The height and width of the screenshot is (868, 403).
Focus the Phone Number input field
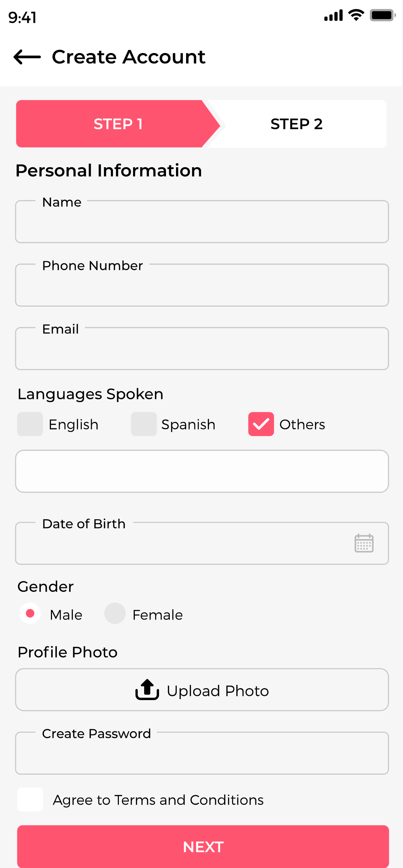pyautogui.click(x=202, y=285)
